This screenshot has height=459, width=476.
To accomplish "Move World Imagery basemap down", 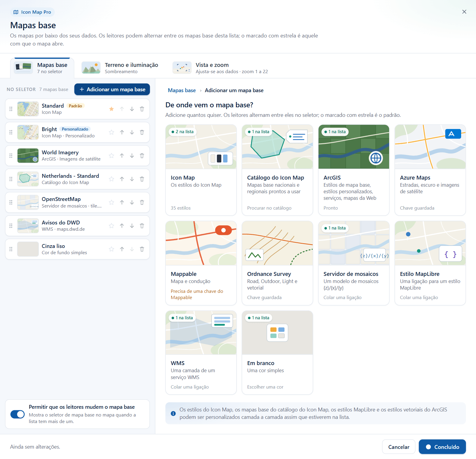I will (x=132, y=155).
